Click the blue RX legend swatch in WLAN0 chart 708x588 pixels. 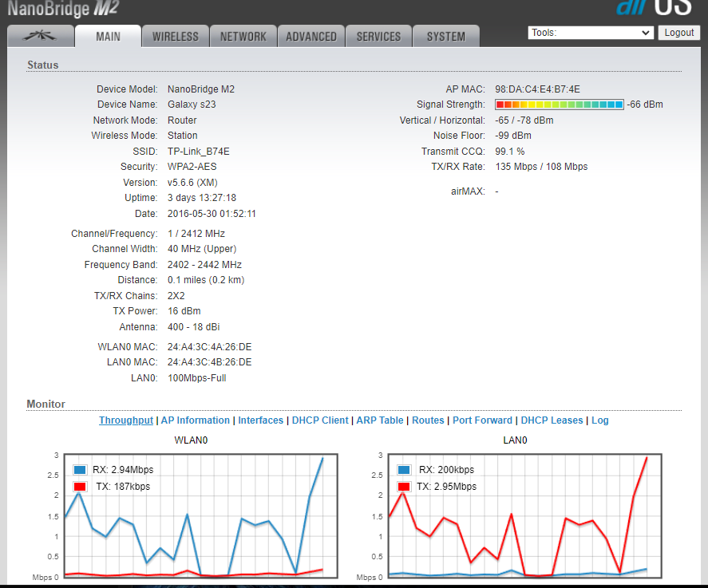80,470
